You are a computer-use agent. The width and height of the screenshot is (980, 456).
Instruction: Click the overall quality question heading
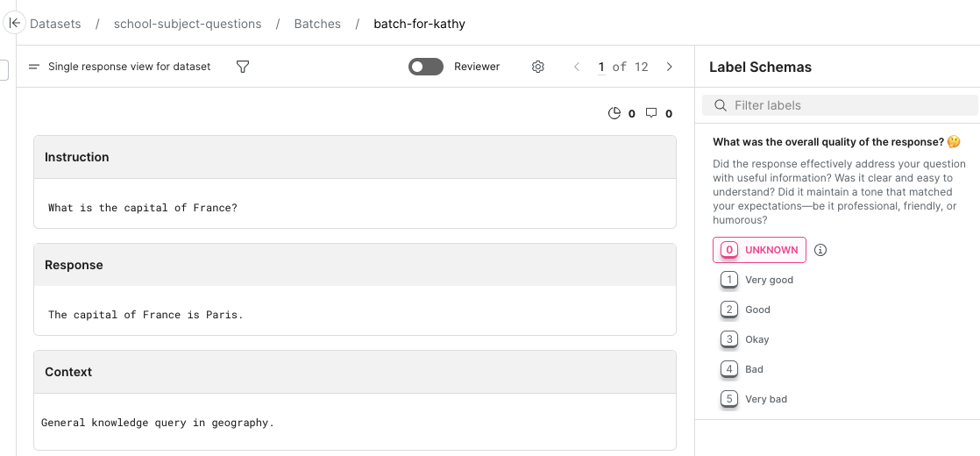(836, 142)
